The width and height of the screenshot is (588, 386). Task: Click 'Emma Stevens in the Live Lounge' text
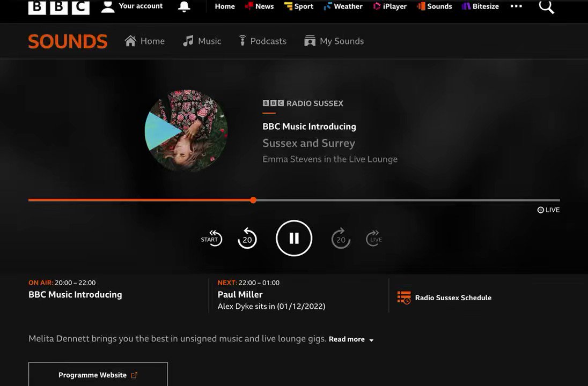click(x=330, y=159)
